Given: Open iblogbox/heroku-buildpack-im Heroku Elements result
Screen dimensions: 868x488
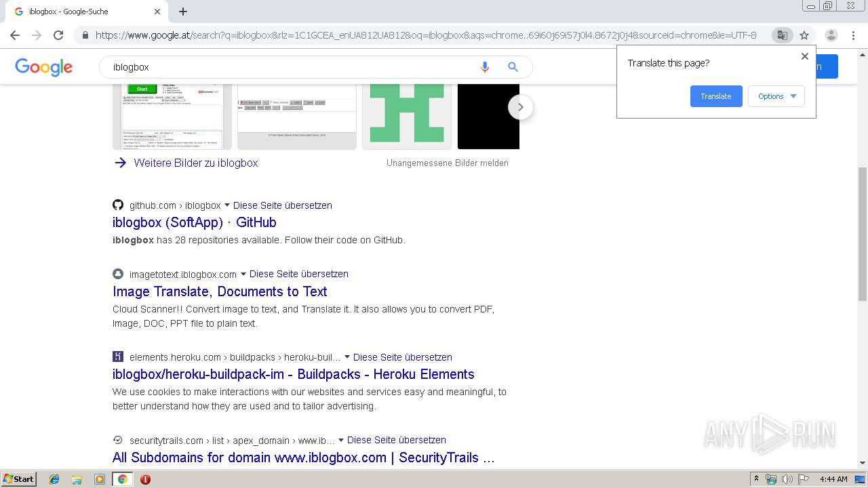Looking at the screenshot, I should (294, 374).
